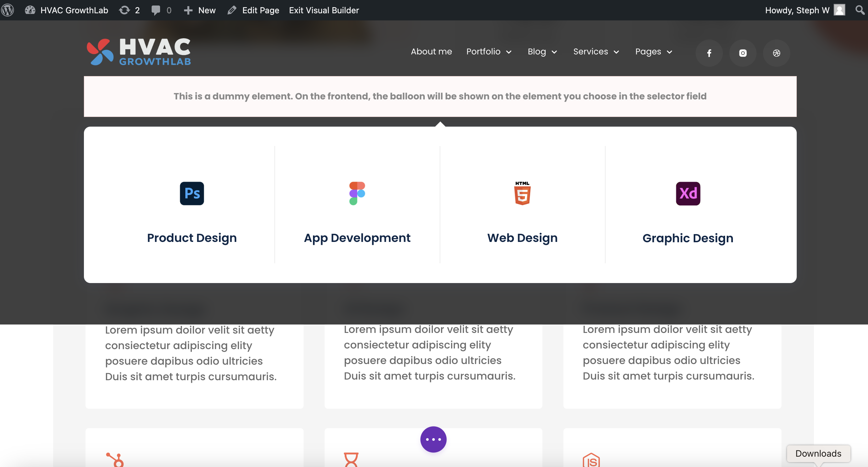
Task: Click the Downloads tooltip
Action: tap(818, 453)
